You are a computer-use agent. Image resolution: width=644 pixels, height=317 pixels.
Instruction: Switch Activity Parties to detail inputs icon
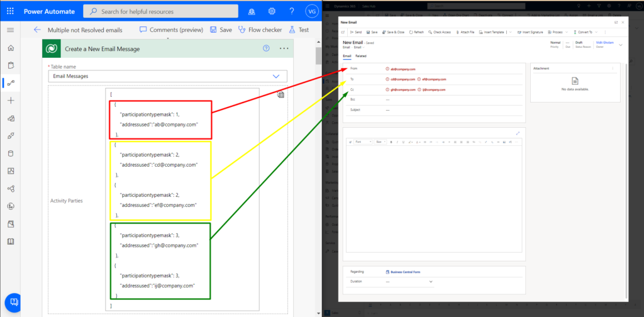280,95
